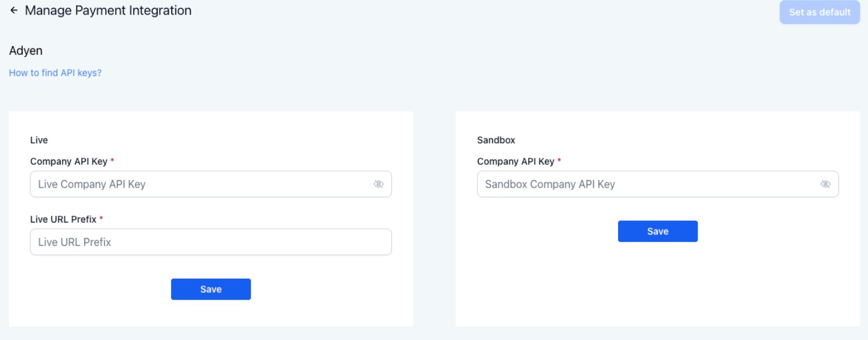868x340 pixels.
Task: Click the Sandbox section heading
Action: 496,140
